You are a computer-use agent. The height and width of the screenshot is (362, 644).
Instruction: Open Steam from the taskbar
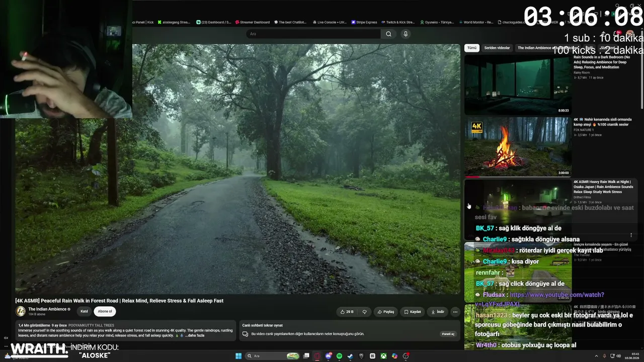(350, 356)
